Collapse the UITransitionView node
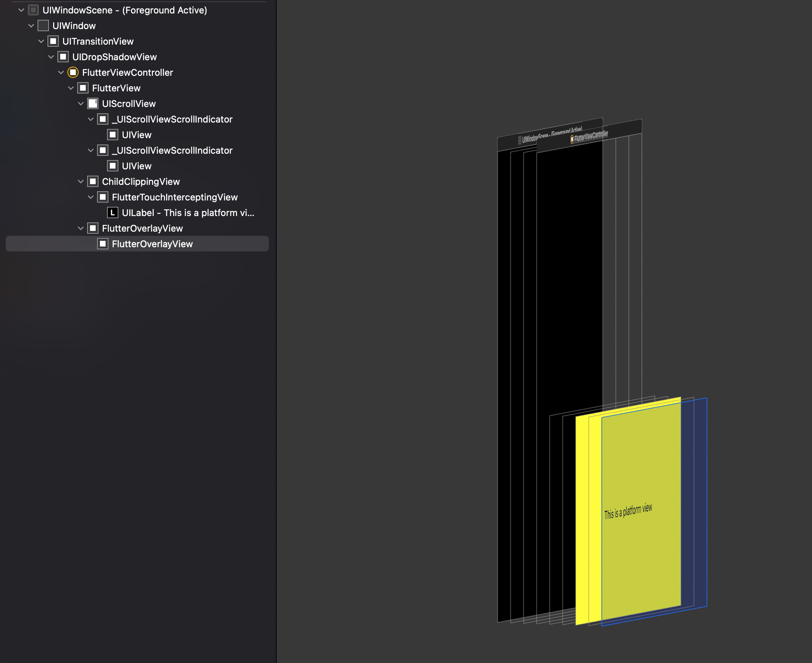Screen dimensions: 812x663 click(x=40, y=41)
